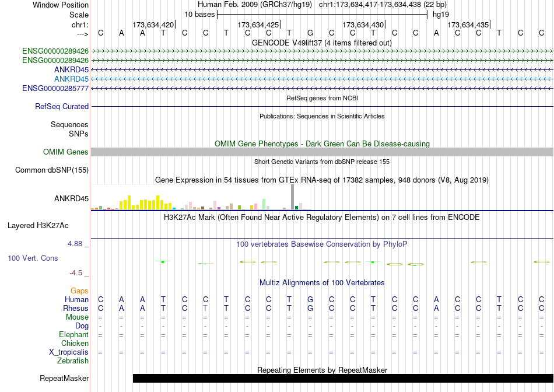Select the gray OMIM Genes item bar

click(x=322, y=152)
